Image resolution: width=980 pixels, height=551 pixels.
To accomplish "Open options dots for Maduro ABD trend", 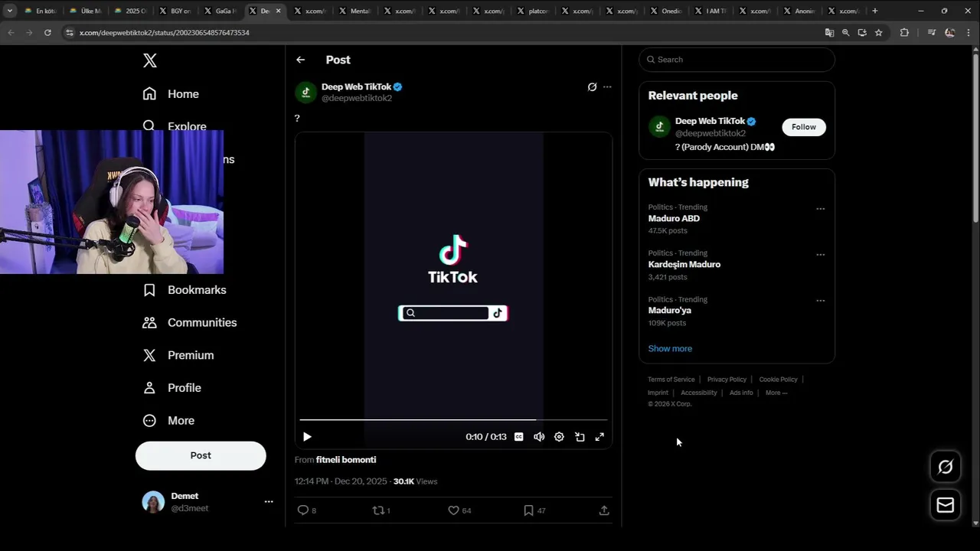I will [x=820, y=209].
